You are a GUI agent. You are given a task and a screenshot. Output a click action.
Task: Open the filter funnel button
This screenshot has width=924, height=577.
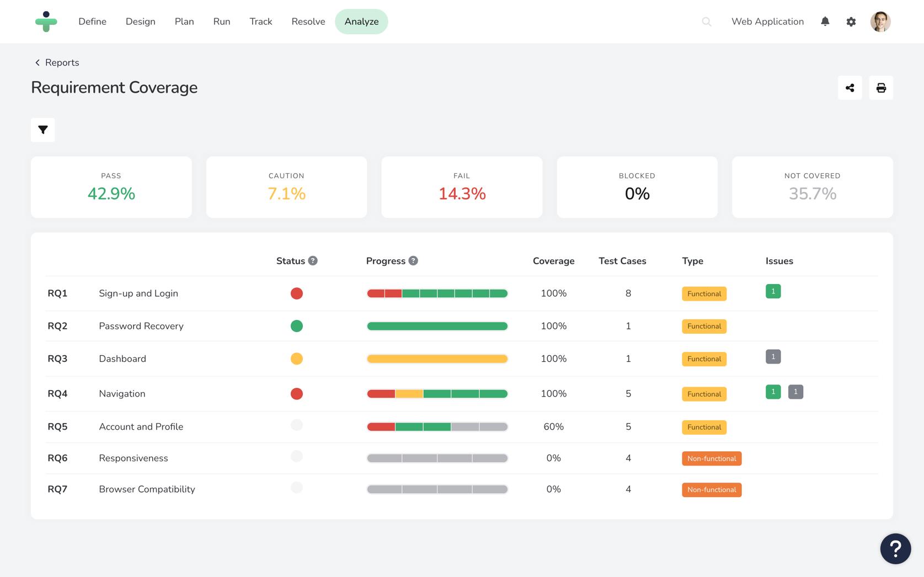(x=43, y=130)
